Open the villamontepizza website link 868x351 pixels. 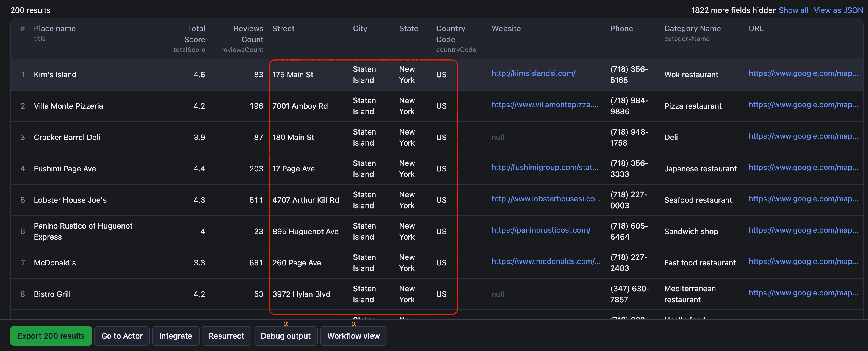point(545,105)
